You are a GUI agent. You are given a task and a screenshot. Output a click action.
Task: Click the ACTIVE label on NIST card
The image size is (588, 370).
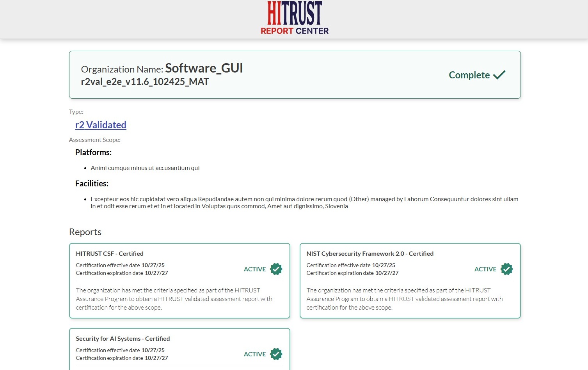[485, 269]
